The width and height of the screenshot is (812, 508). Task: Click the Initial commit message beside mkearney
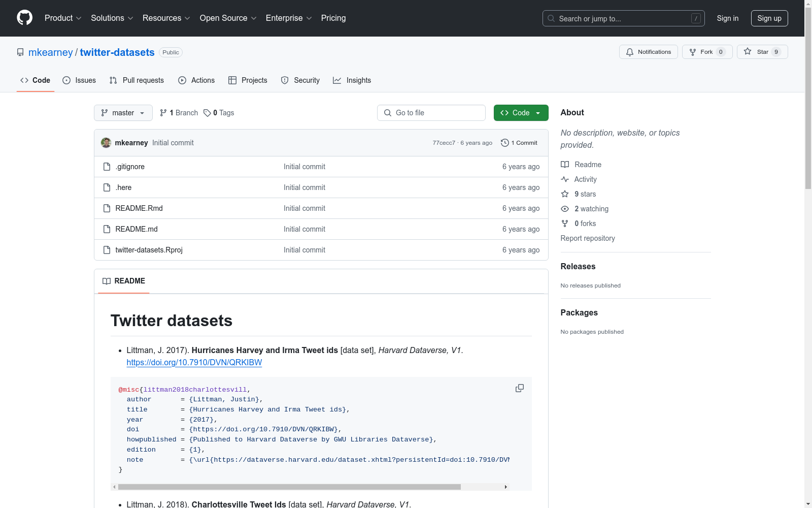173,143
